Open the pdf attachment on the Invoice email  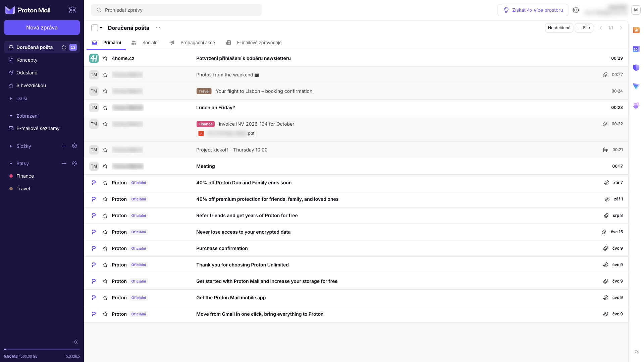(226, 133)
